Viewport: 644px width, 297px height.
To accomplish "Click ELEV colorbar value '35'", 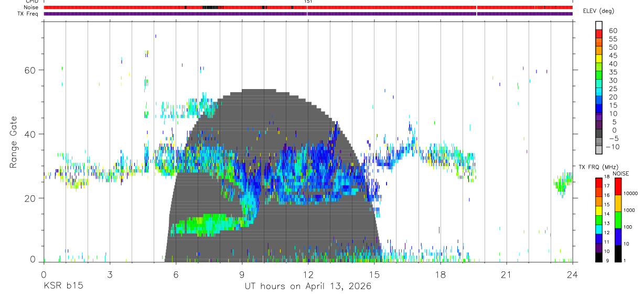I will click(x=613, y=72).
